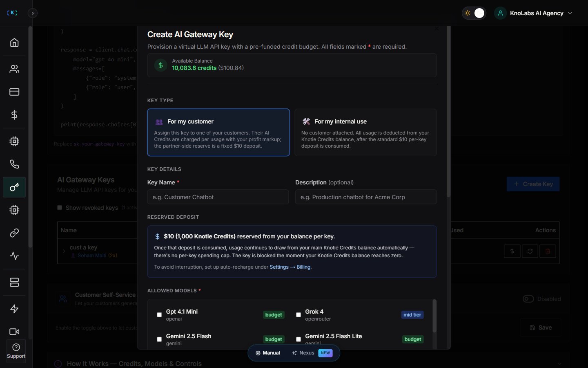The height and width of the screenshot is (368, 588).
Task: Click the 'Actions' column header
Action: click(x=546, y=230)
